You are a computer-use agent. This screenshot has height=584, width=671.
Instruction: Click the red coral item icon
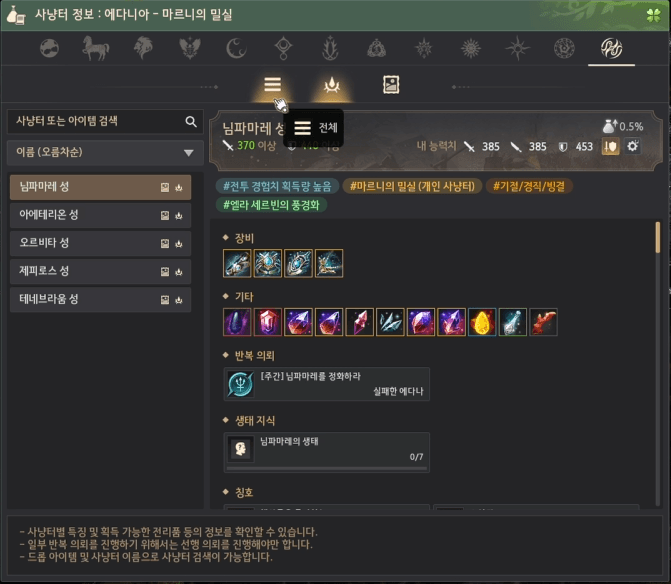[543, 322]
